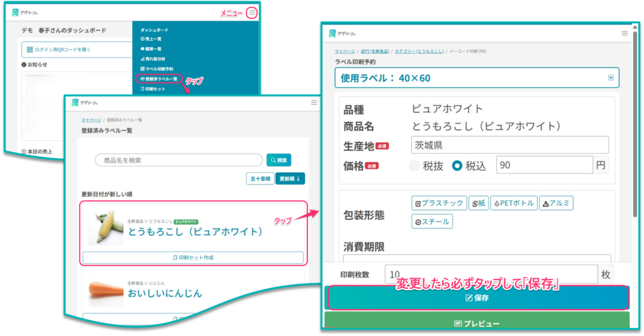This screenshot has height=336, width=644.
Task: Toggle the プラスチック packaging option
Action: 440,203
